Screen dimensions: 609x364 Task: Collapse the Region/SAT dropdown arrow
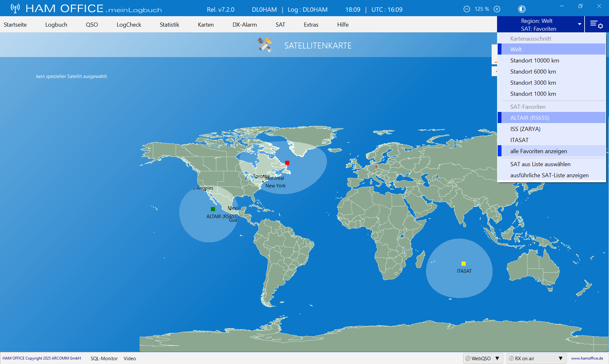pos(580,24)
